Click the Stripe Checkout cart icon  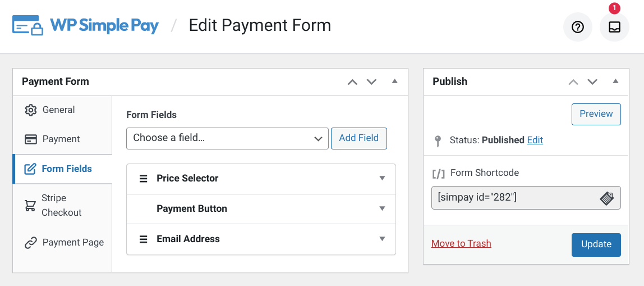(30, 205)
